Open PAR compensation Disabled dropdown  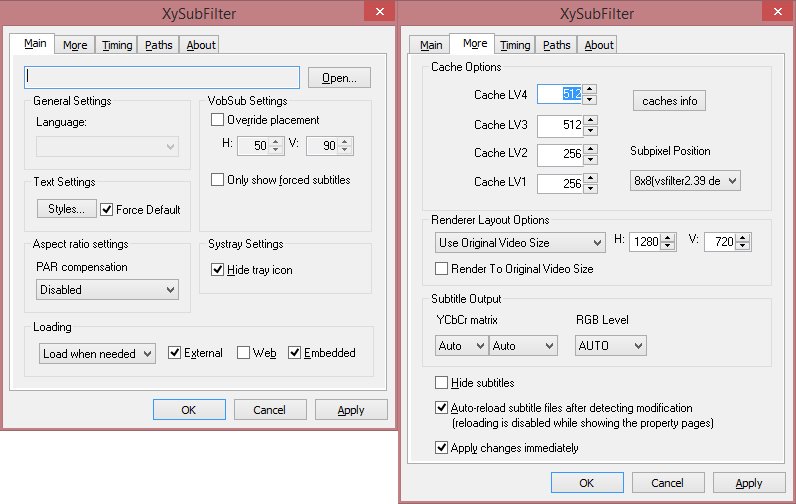coord(107,290)
